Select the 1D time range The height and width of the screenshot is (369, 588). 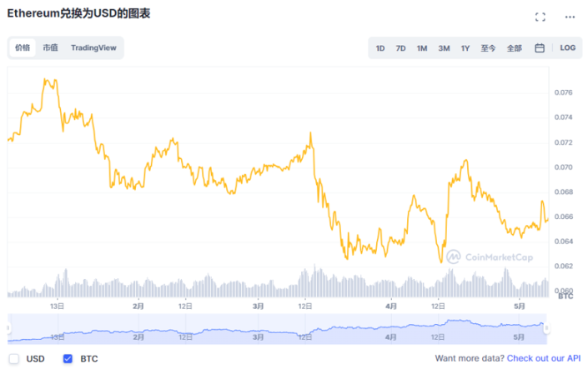tap(380, 48)
